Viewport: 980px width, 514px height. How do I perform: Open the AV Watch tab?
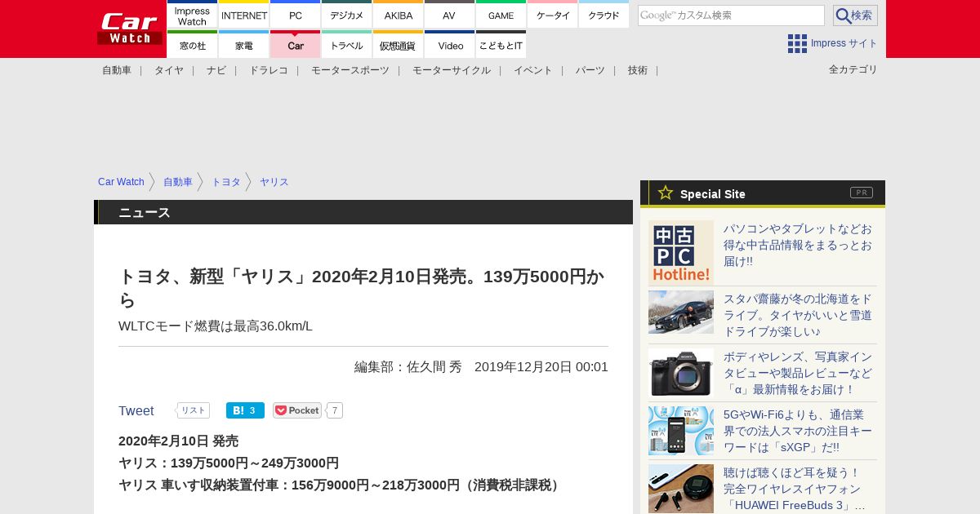[x=449, y=15]
